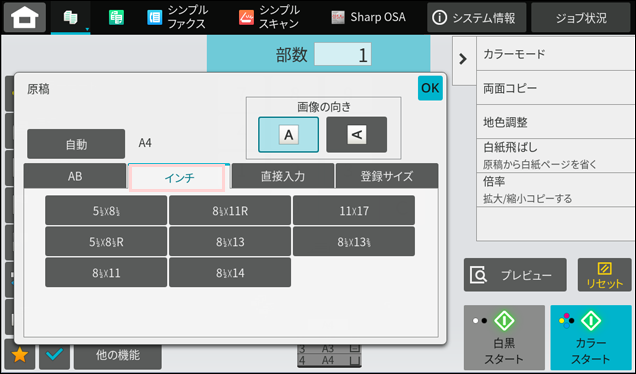Enable 自動 original size detection
636x374 pixels.
(76, 144)
